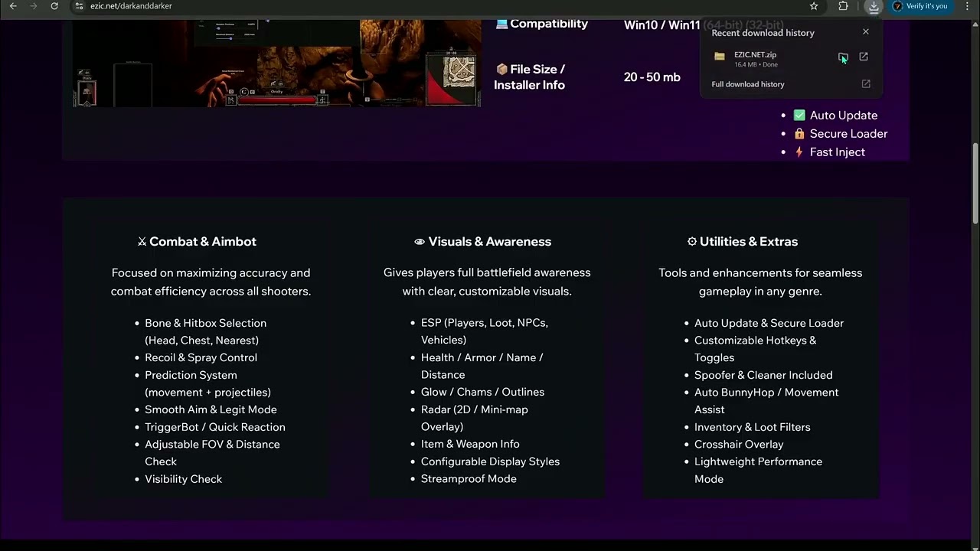Click the Auto Update green check icon
Screen dimensions: 980x551
click(799, 115)
